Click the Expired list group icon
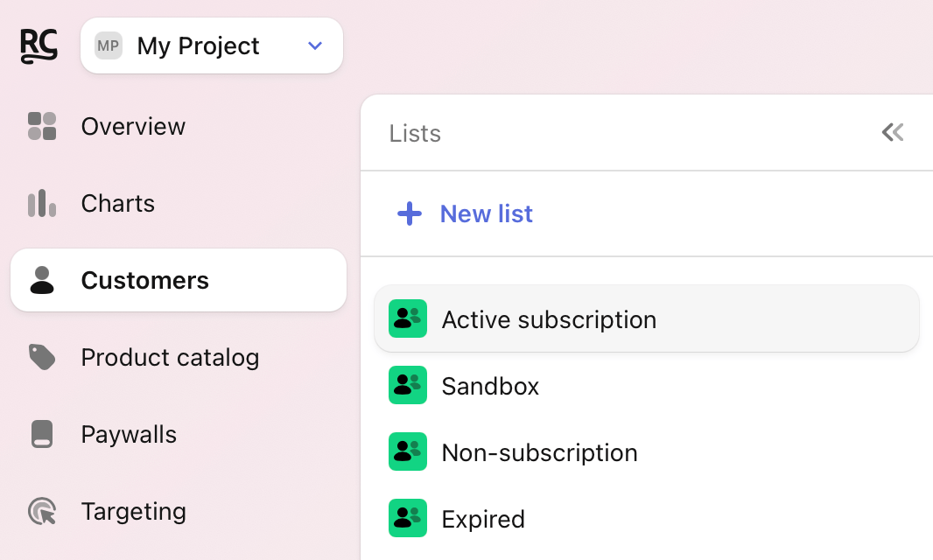 tap(408, 518)
